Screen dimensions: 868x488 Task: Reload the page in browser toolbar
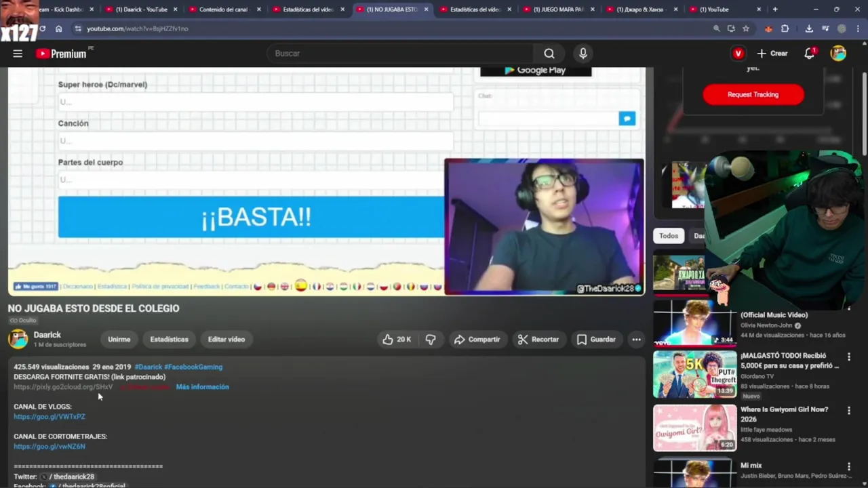42,28
